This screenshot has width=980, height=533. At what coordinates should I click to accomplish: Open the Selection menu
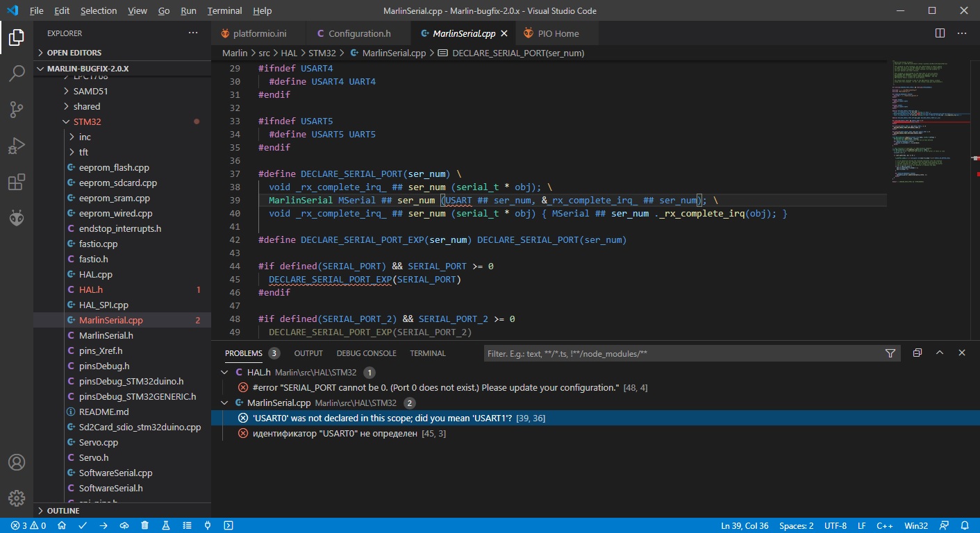coord(99,11)
